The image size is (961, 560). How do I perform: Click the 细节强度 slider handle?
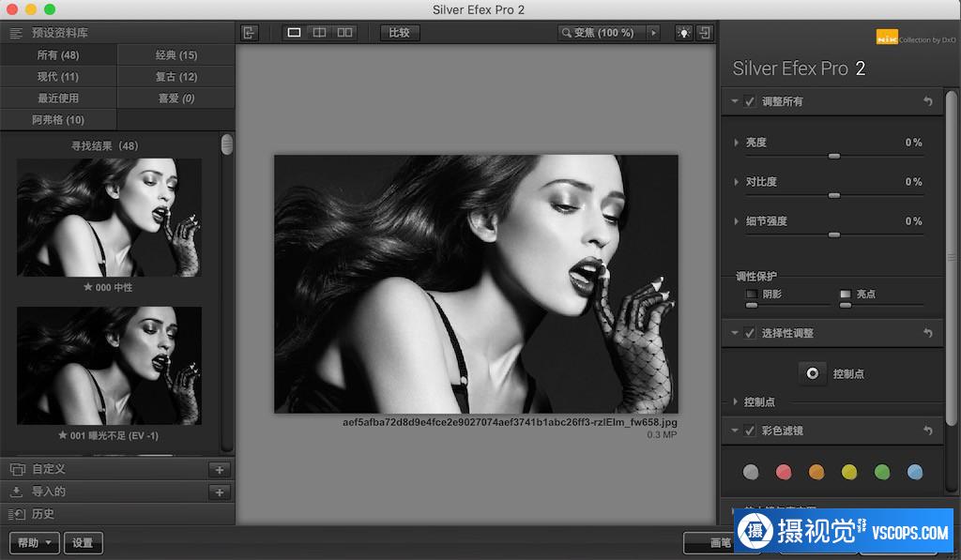tap(834, 235)
